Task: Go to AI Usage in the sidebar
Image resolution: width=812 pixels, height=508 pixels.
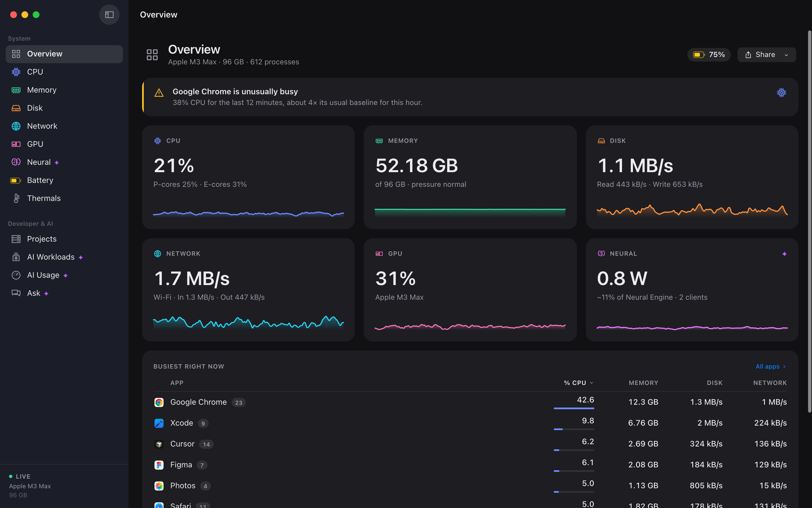Action: click(64, 275)
